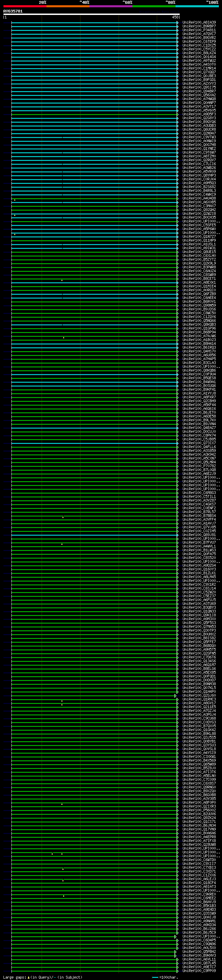Click the cyan 100char scale bar in the legend

pyautogui.click(x=155, y=977)
